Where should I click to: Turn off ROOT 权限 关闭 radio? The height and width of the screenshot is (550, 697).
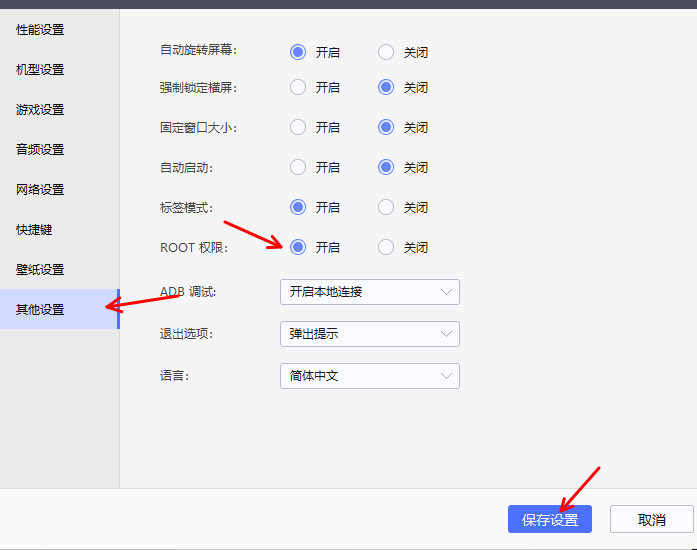pos(386,247)
